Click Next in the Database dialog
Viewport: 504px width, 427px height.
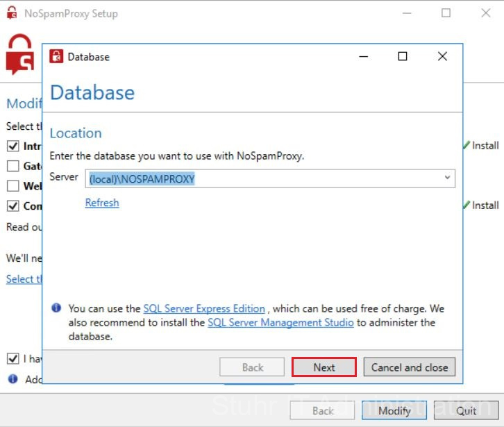324,367
